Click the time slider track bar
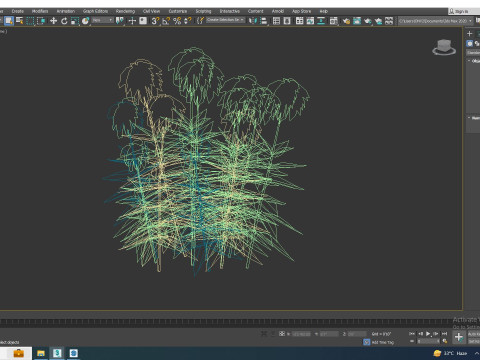This screenshot has height=360, width=480. pos(226,321)
